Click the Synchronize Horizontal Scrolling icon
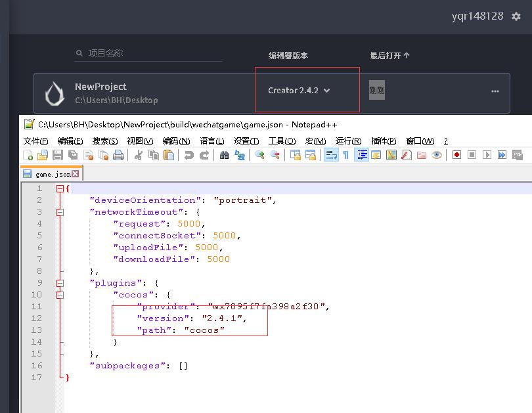Viewport: 532px width, 413px height. tap(311, 155)
